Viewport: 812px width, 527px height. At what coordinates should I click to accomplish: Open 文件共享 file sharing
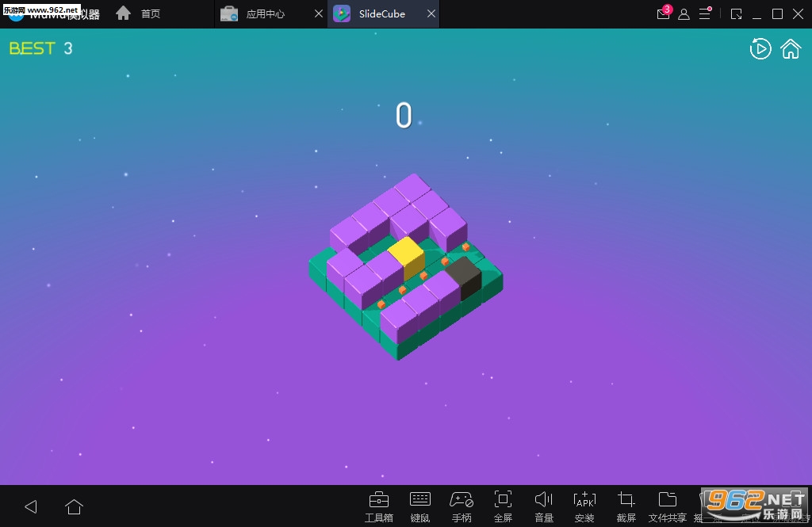(x=668, y=507)
